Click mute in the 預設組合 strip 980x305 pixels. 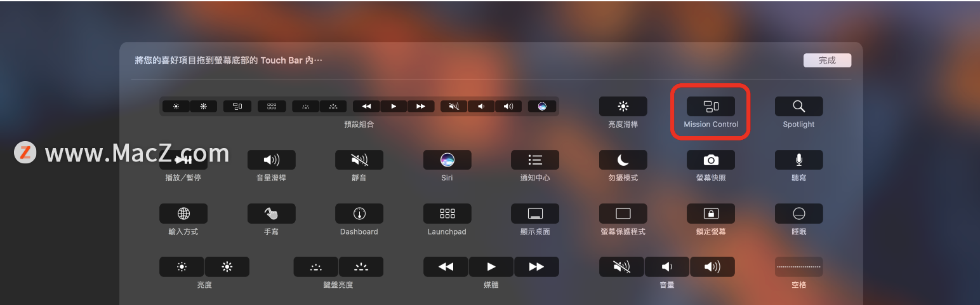[454, 106]
